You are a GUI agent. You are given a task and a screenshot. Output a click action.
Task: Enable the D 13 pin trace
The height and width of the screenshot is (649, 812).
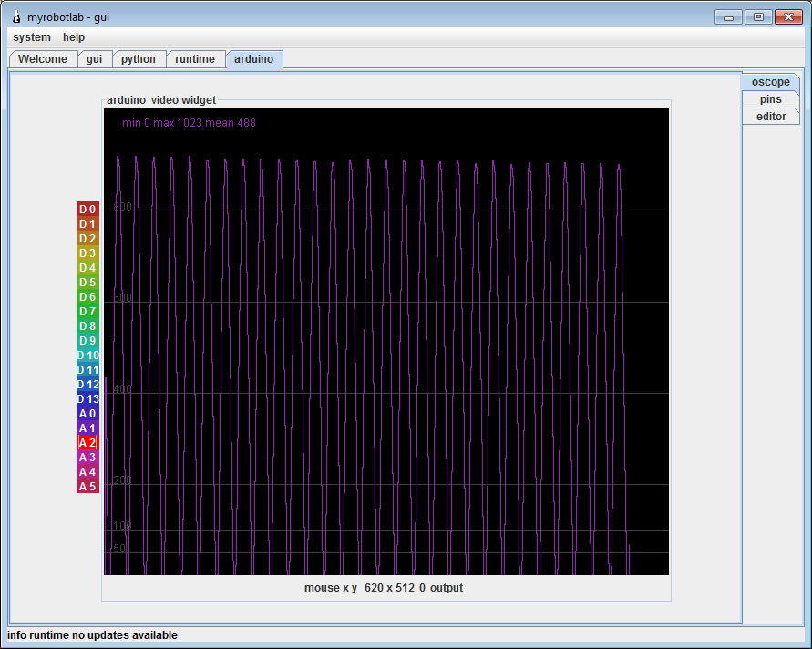88,399
